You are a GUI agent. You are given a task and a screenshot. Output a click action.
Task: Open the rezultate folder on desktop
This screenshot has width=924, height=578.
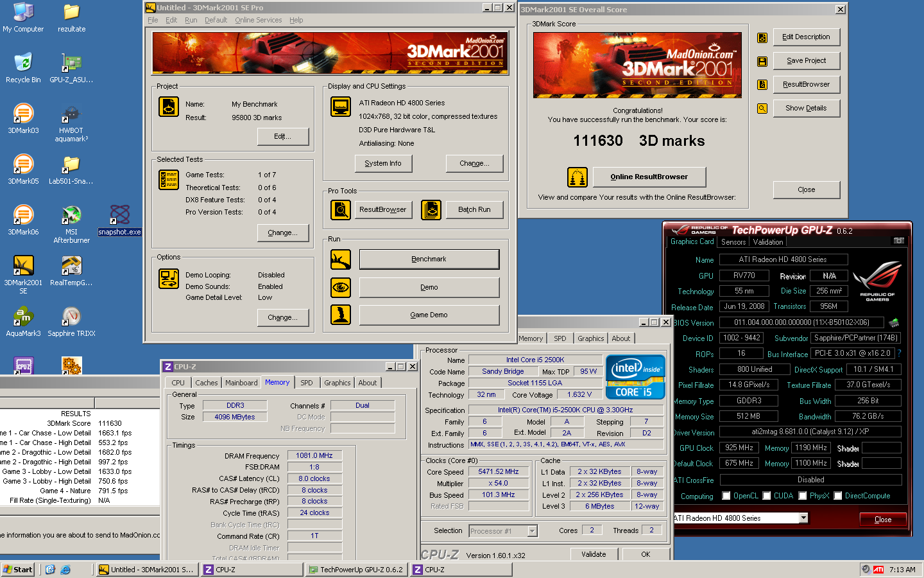(x=71, y=17)
